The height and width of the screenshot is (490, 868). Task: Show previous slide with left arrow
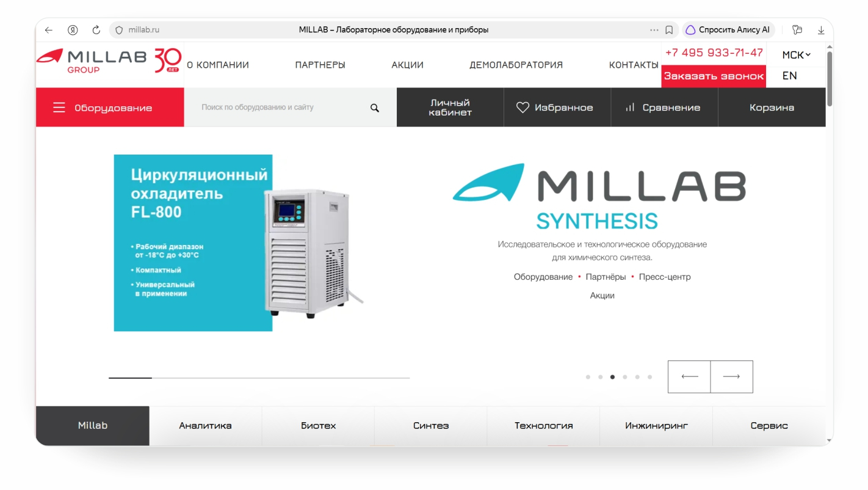689,376
